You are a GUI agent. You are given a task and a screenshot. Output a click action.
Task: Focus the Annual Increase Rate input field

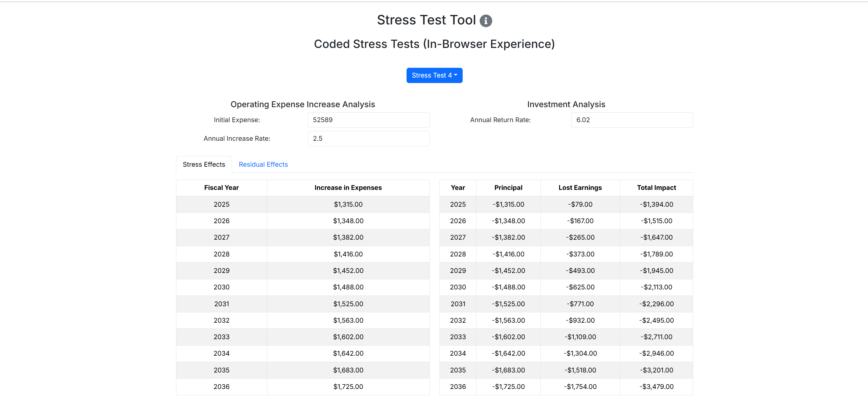[x=368, y=138]
